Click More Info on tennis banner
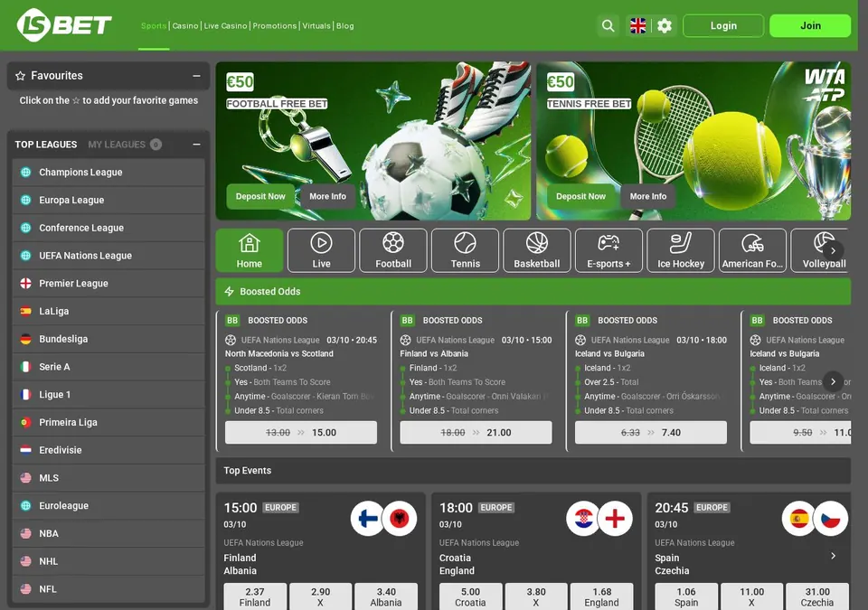This screenshot has width=868, height=610. pos(648,196)
